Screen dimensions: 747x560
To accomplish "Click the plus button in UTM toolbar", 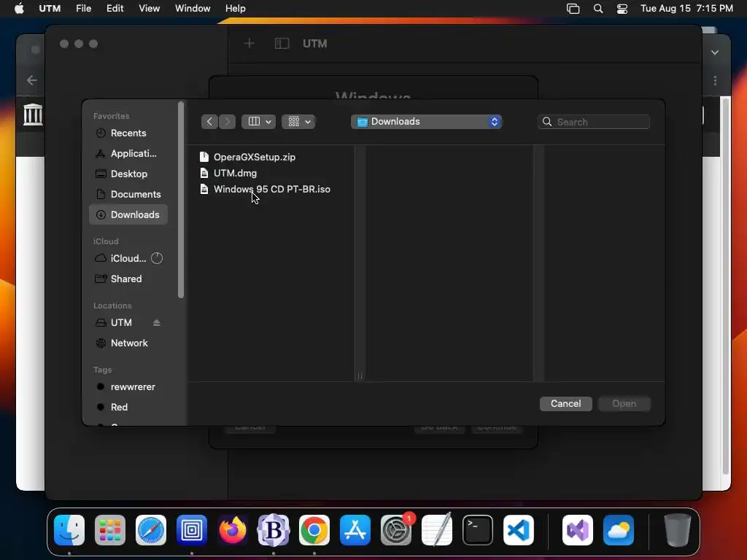I will [x=249, y=44].
